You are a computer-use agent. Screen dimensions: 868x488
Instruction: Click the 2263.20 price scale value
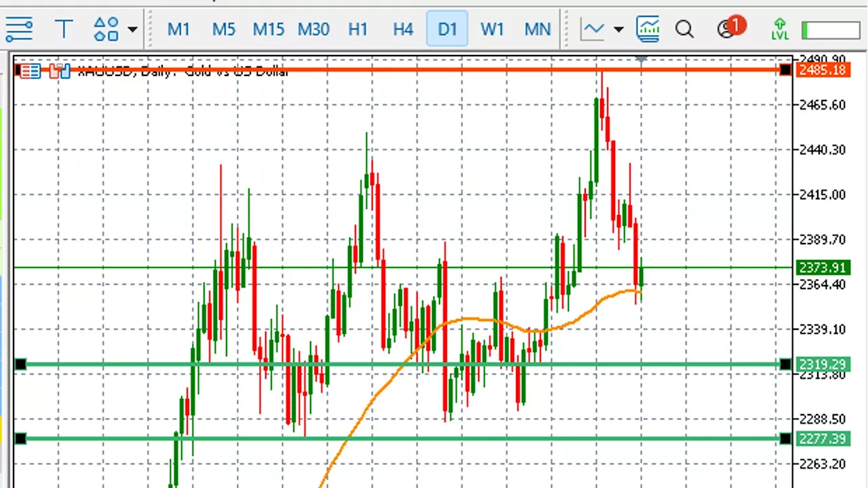point(823,464)
